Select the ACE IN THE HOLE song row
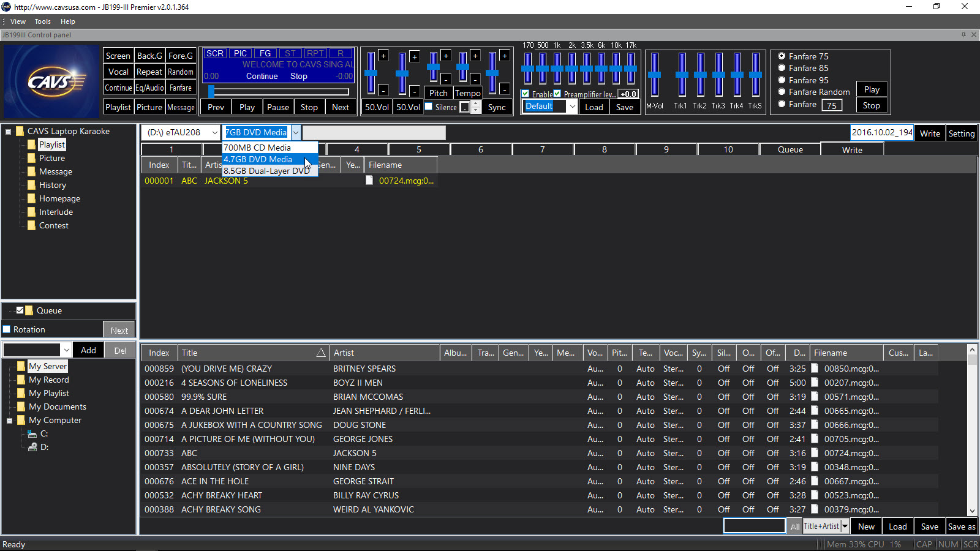The width and height of the screenshot is (980, 551). point(539,481)
